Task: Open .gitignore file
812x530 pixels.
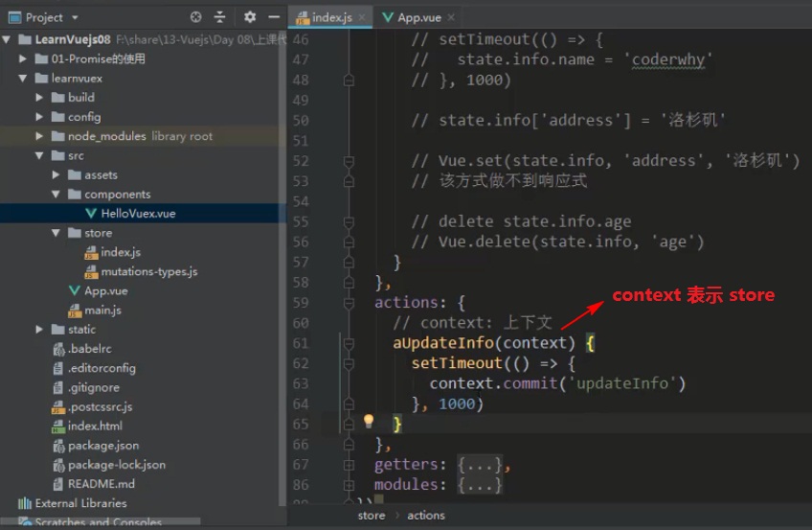Action: [x=93, y=387]
